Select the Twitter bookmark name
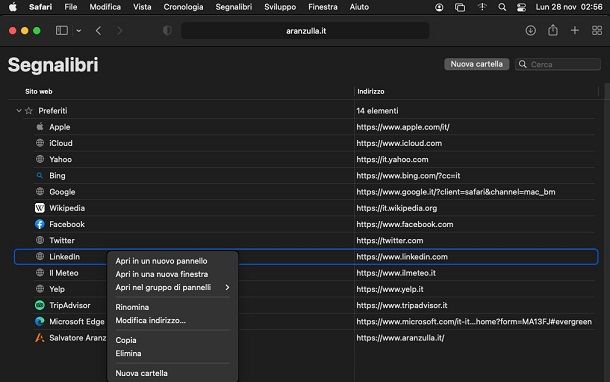Image resolution: width=610 pixels, height=382 pixels. click(x=62, y=240)
